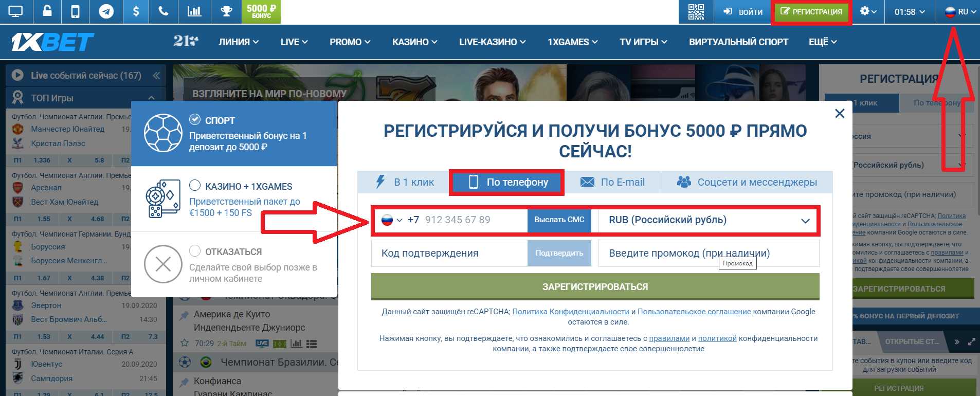The width and height of the screenshot is (980, 396).
Task: Open the trophy results icon
Action: pos(226,11)
